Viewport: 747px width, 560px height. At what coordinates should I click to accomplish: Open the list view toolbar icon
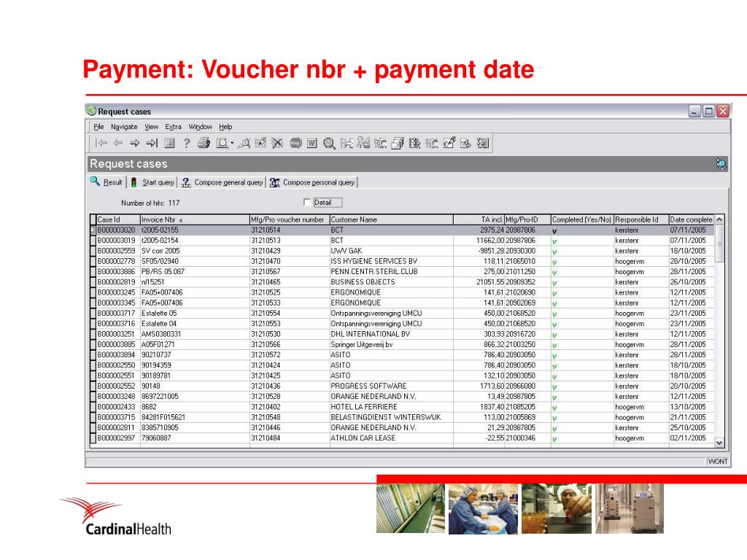click(169, 143)
